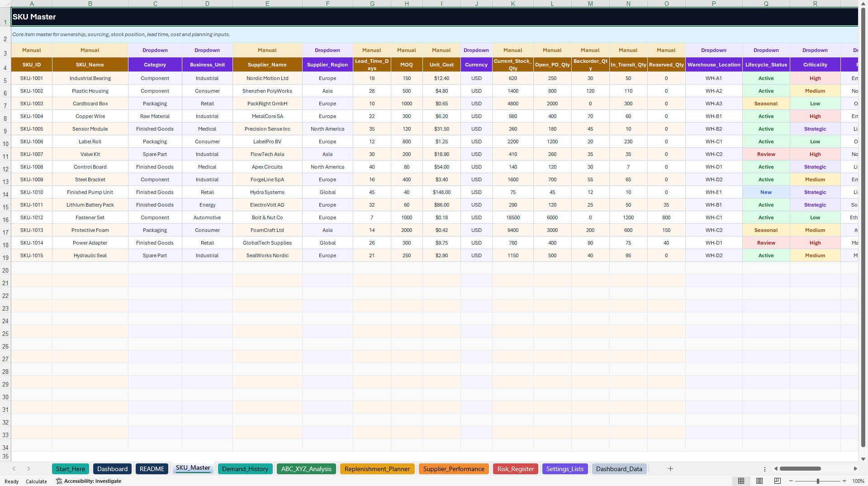Open the README sheet tab
Screen dimensions: 868x486
tap(152, 469)
